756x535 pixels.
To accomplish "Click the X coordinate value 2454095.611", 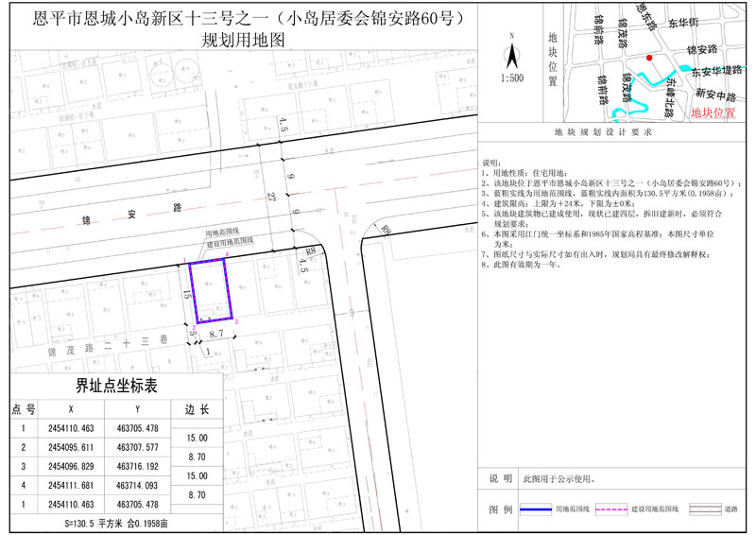I will click(x=71, y=447).
